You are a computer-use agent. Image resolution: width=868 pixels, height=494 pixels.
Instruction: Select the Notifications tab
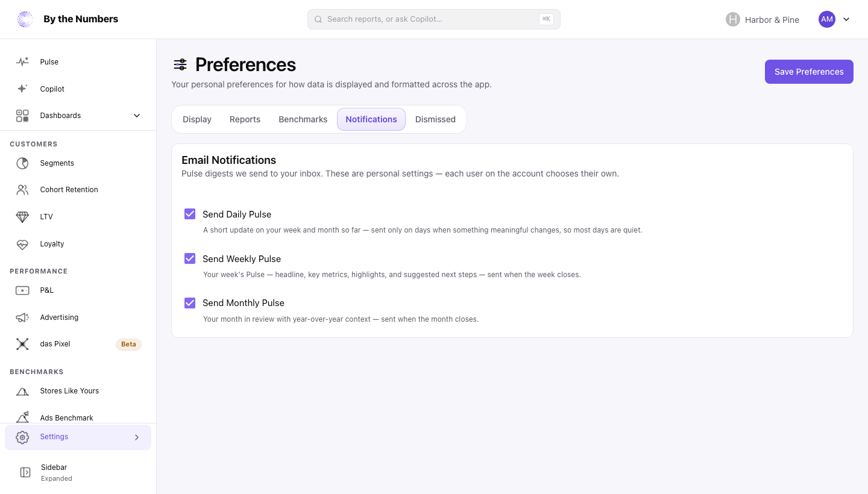tap(371, 119)
